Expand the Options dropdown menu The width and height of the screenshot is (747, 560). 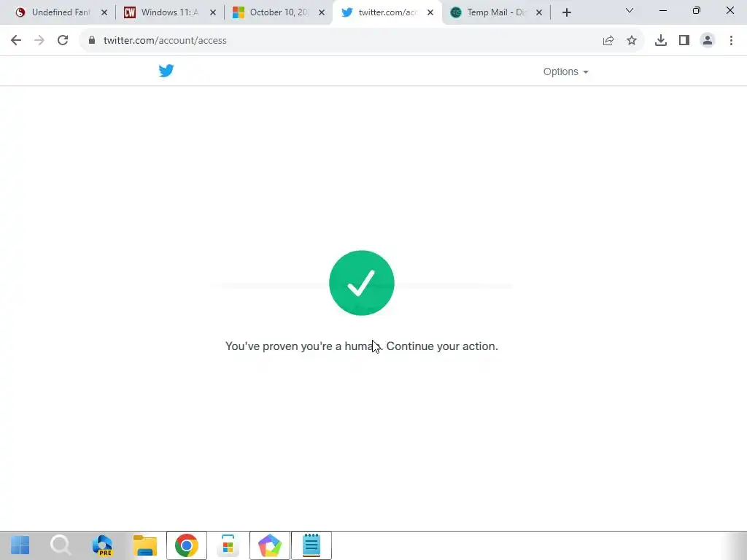(565, 71)
